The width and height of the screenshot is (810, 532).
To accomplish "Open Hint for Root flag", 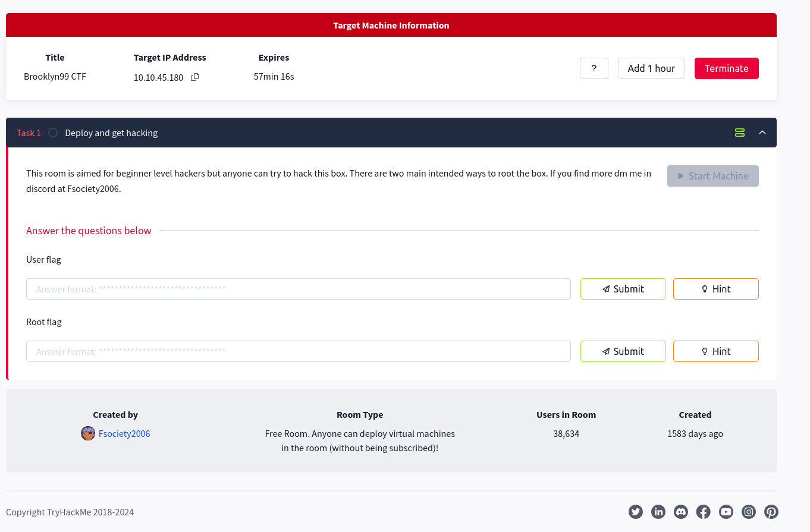I will (x=716, y=351).
